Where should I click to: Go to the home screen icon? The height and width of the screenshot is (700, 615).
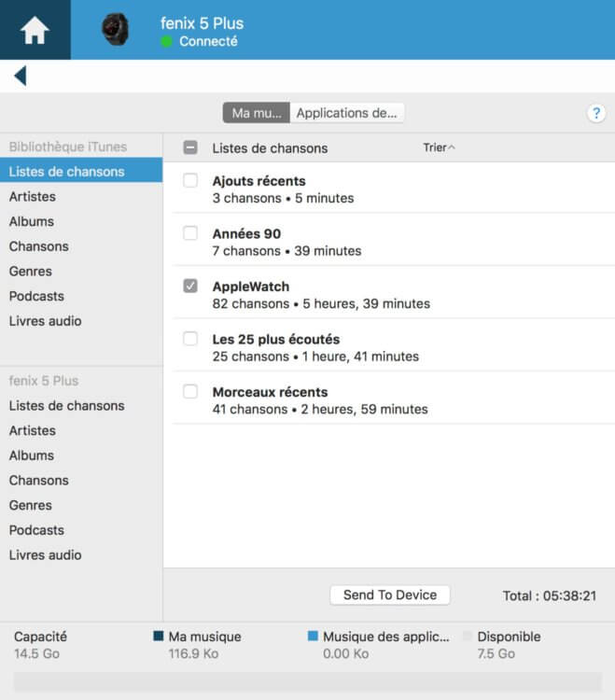click(35, 30)
